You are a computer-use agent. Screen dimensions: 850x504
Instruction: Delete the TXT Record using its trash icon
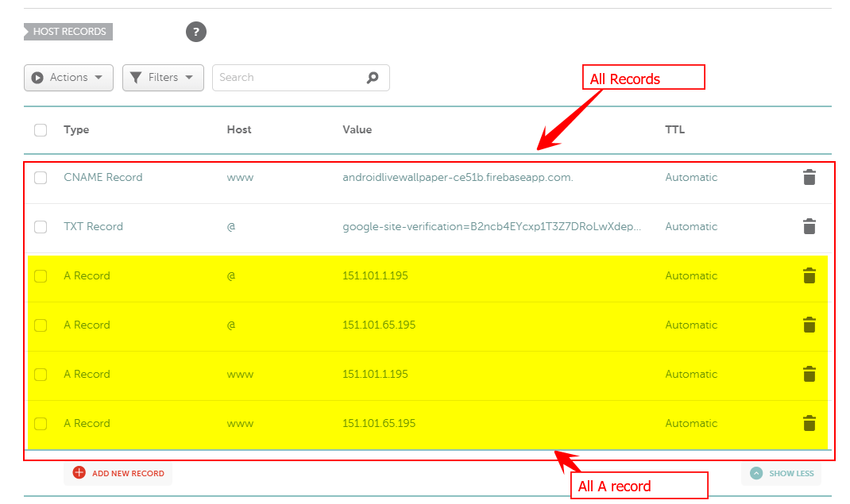[809, 226]
